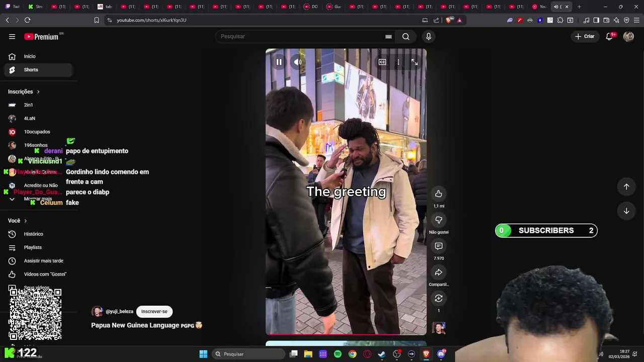Subscribe via the Inscrever-se button
This screenshot has height=362, width=644.
tap(154, 311)
